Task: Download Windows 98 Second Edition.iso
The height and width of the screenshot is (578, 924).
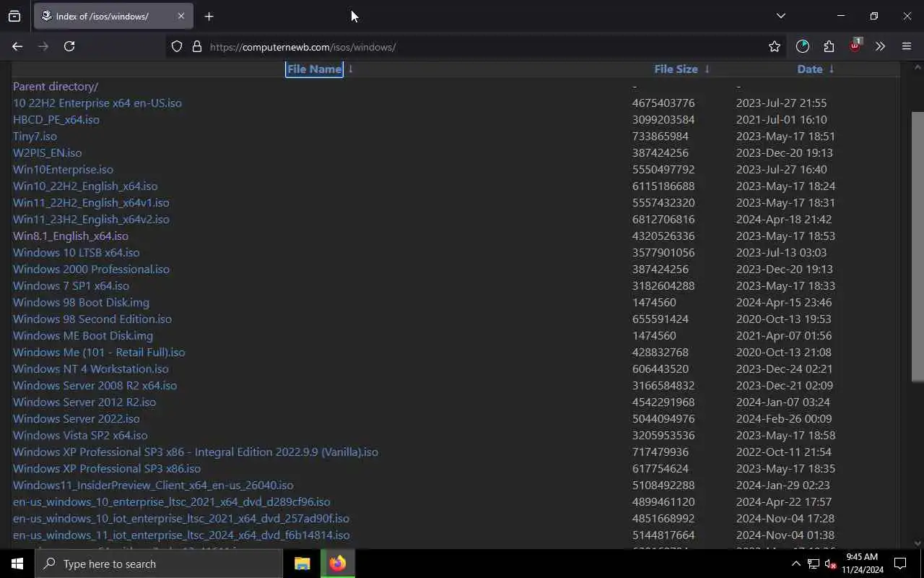Action: [92, 319]
